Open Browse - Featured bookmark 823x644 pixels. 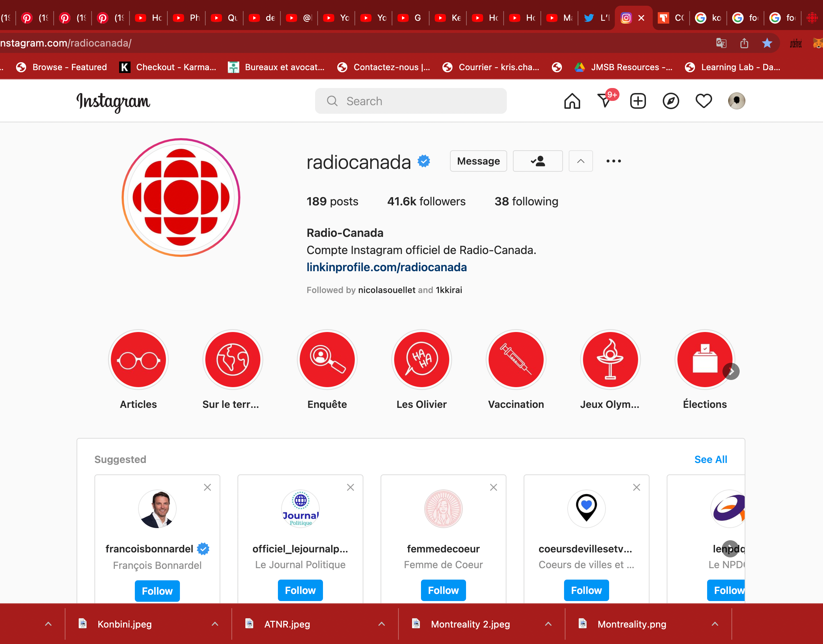(62, 67)
